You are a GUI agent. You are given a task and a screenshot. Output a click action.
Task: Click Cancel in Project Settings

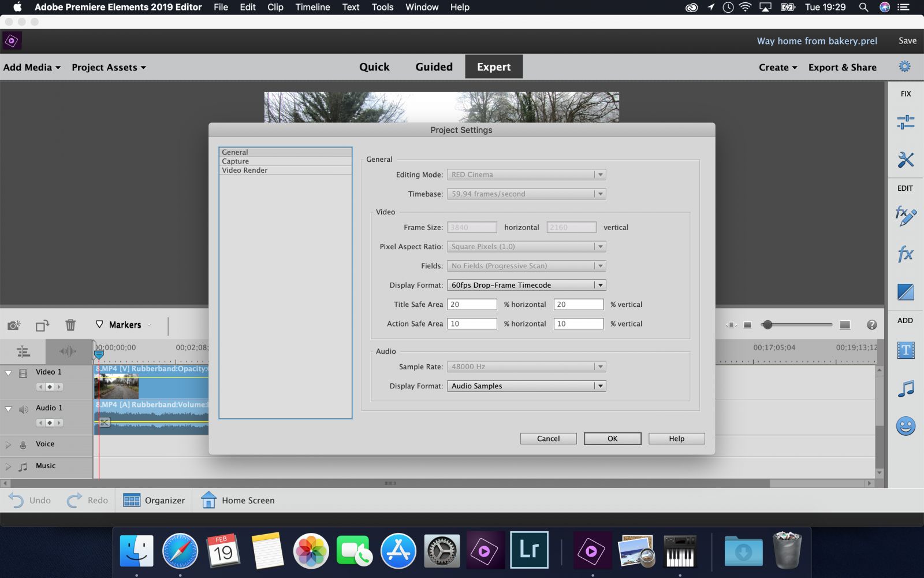pyautogui.click(x=549, y=439)
